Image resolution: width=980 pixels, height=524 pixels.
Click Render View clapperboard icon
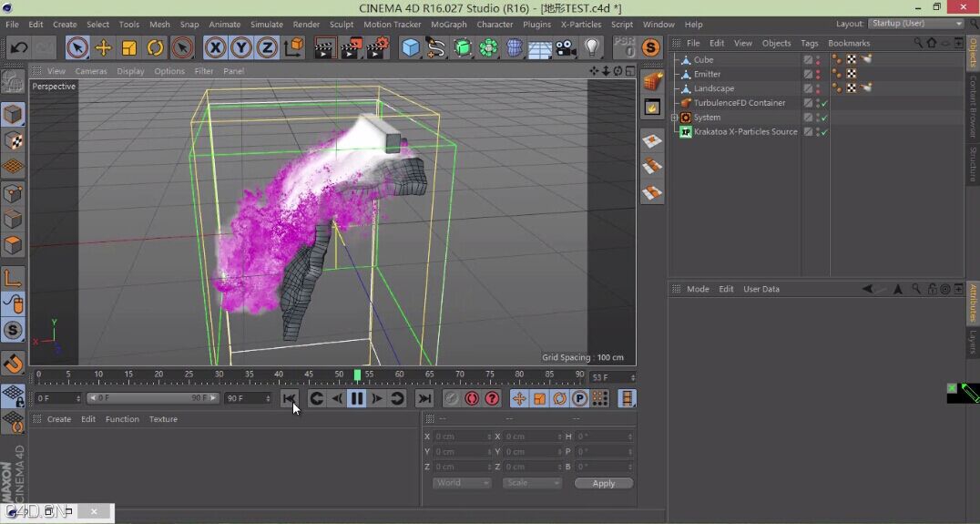coord(324,47)
